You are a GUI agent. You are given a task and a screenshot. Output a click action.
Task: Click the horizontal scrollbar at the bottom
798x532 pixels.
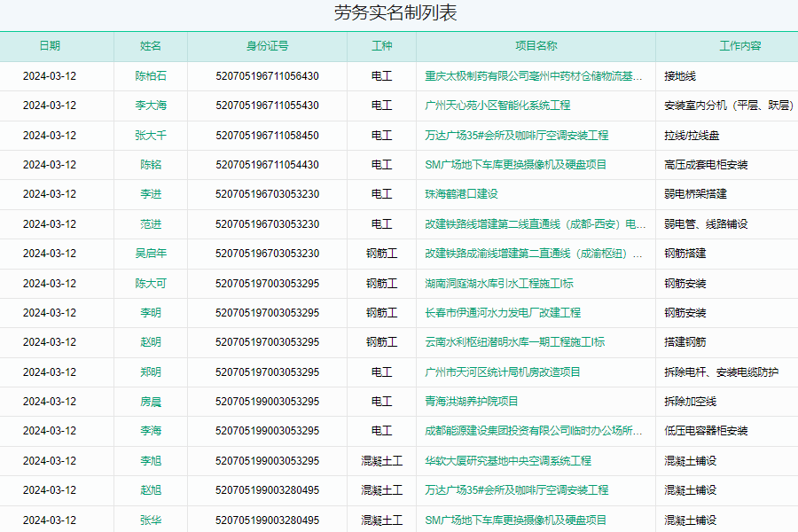(x=399, y=528)
